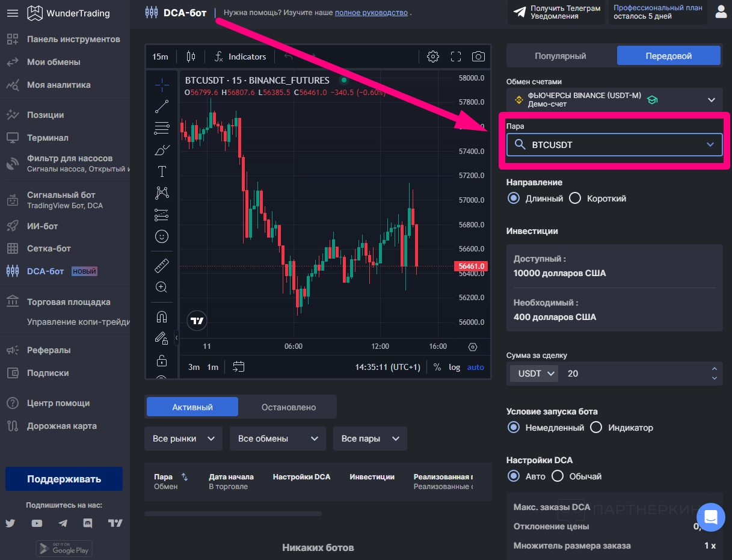
Task: Open the WunderTrading Discord server
Action: (88, 523)
